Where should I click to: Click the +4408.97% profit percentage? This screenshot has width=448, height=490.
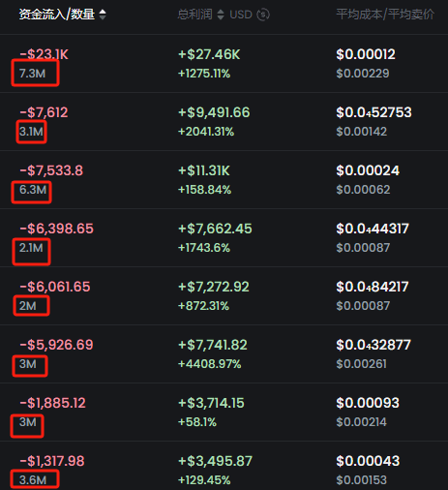(x=210, y=364)
